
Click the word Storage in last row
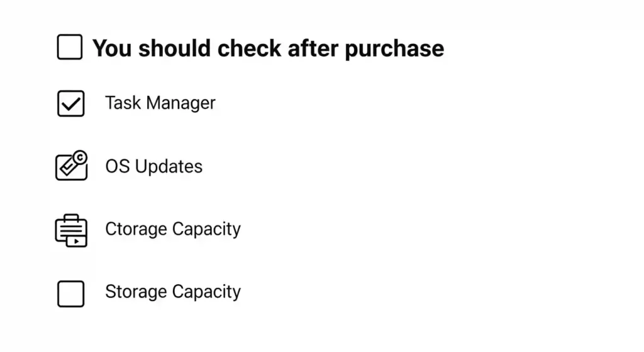(136, 292)
